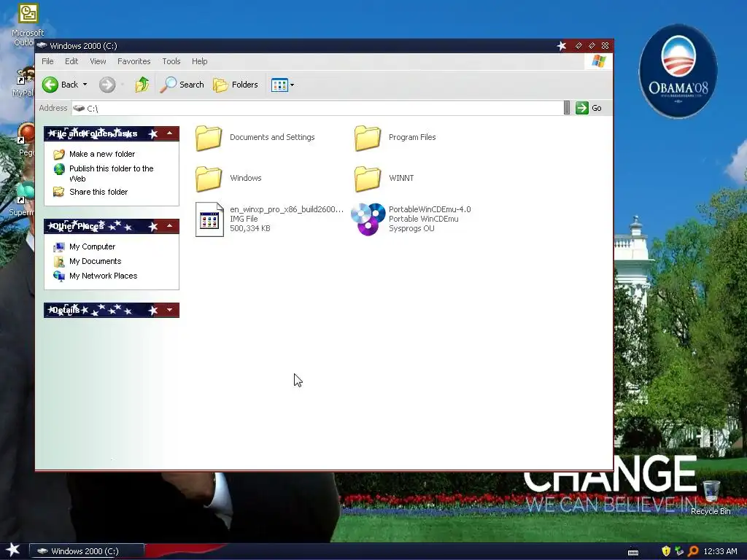The image size is (747, 560).
Task: Open the Views dropdown arrow
Action: [x=292, y=85]
